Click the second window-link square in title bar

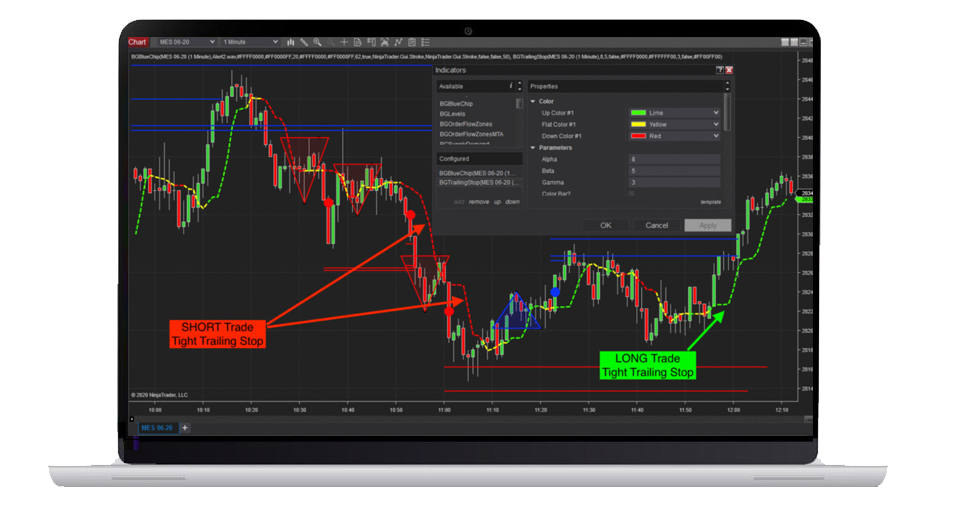(x=794, y=42)
